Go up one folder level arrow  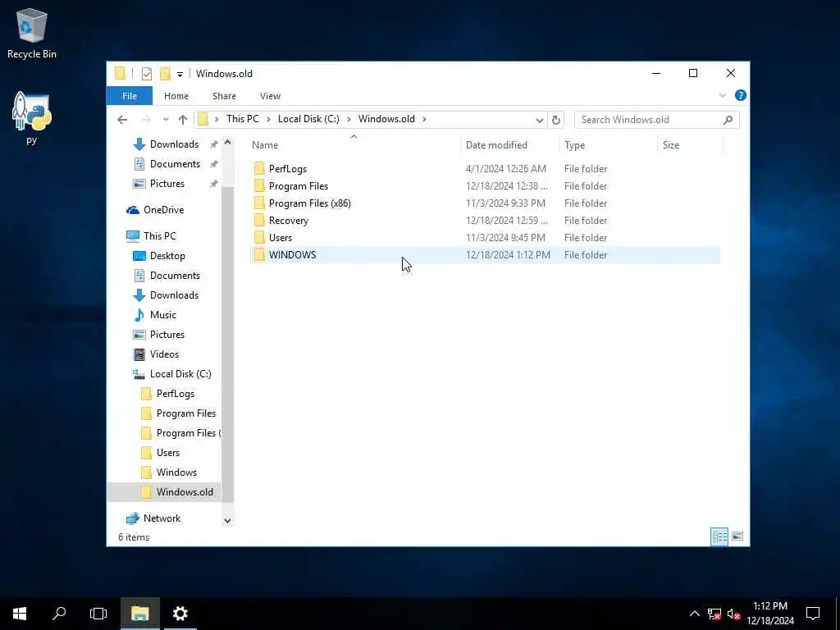183,120
